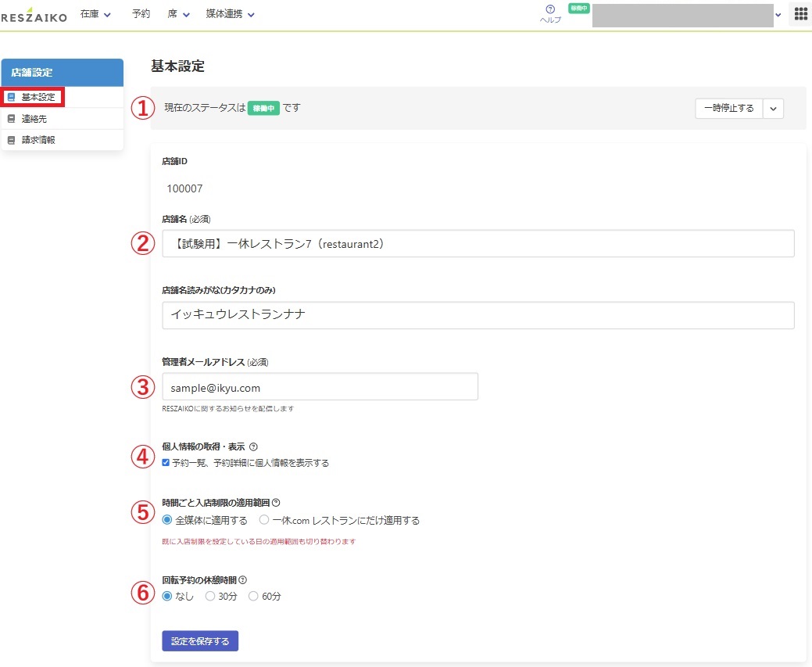Click the apps grid icon top right
Viewport: 812px width, 667px height.
799,13
